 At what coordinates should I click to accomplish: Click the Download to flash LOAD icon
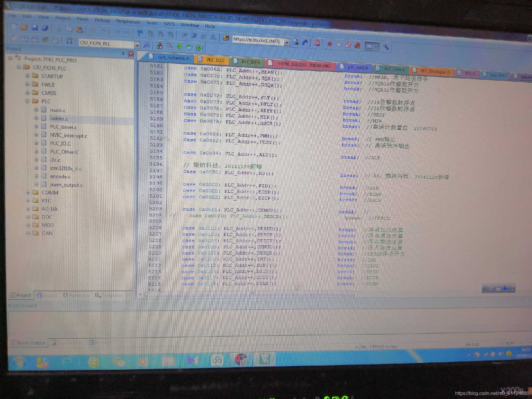69,41
